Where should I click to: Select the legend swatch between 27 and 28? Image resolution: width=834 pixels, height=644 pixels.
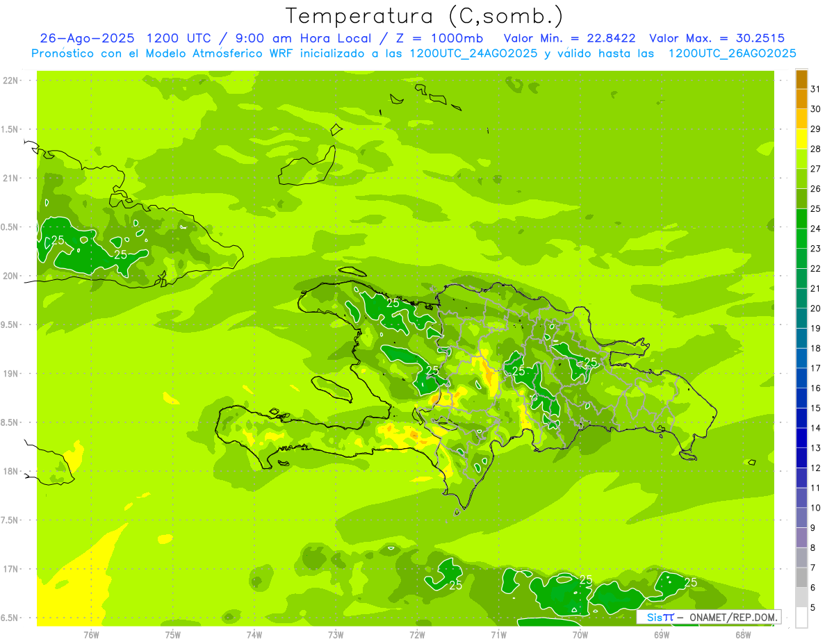tap(801, 159)
